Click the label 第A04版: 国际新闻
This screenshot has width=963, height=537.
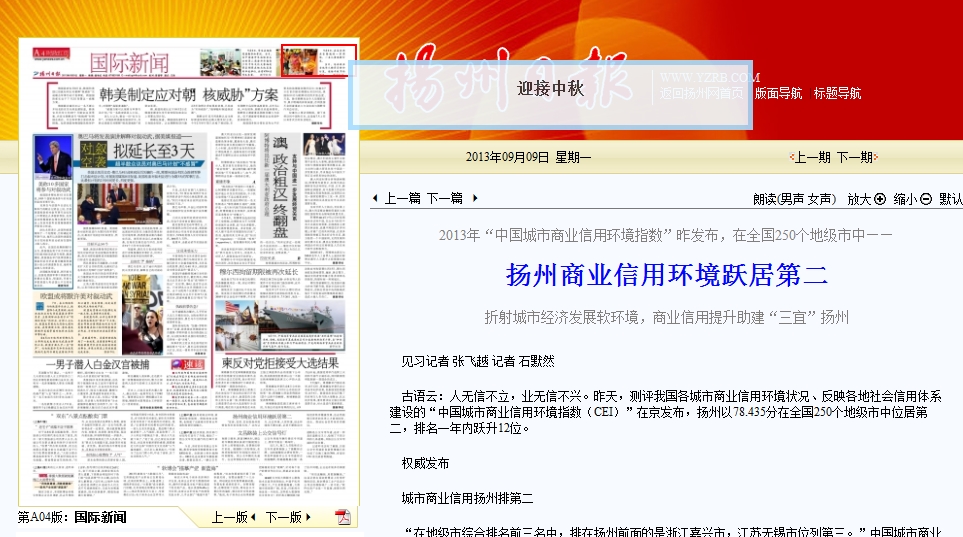(72, 517)
